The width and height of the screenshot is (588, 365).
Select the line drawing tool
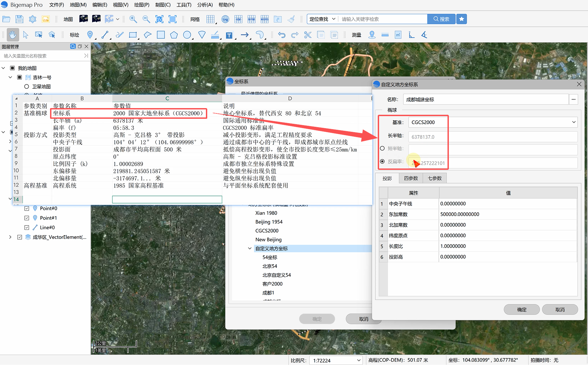click(x=105, y=35)
